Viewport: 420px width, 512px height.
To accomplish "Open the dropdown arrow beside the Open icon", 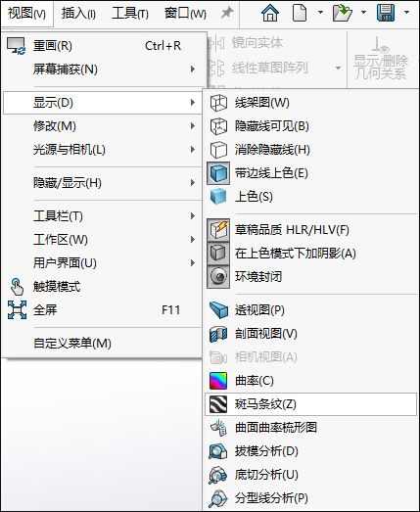I will (363, 13).
